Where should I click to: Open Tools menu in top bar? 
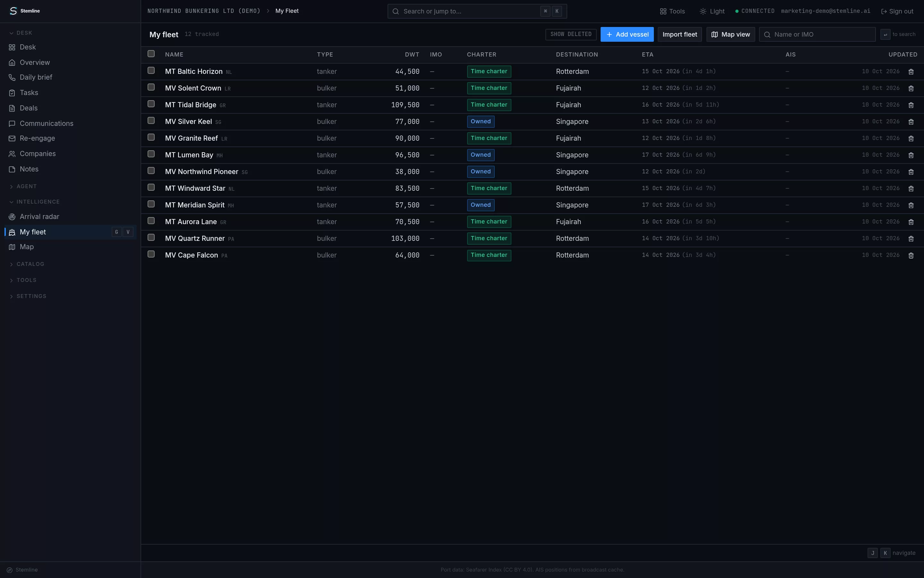(x=672, y=12)
